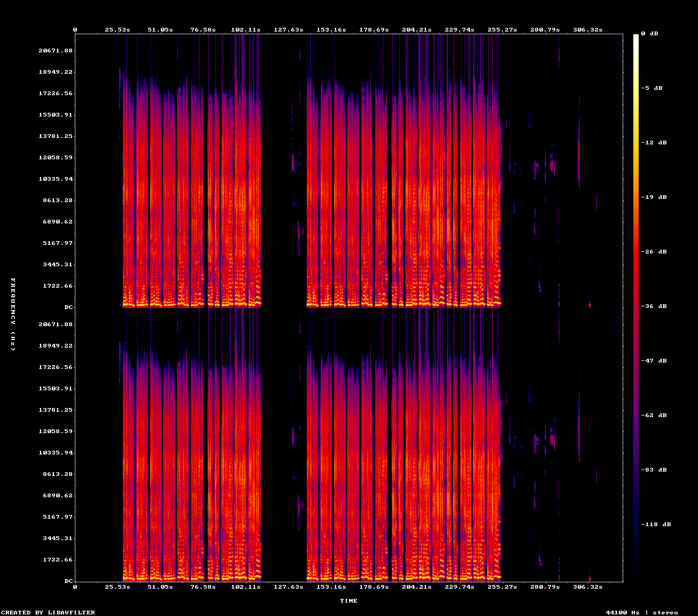Click 178.69s on the bottom time axis
Image resolution: width=698 pixels, height=616 pixels.
(x=374, y=587)
